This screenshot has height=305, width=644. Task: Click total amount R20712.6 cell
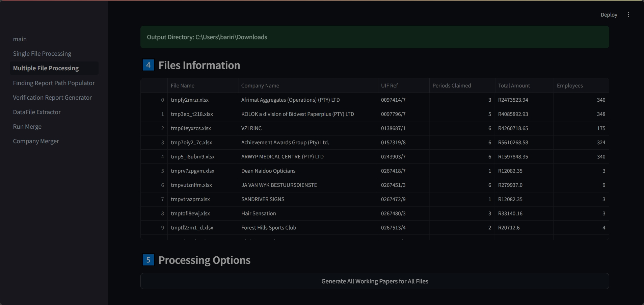524,228
